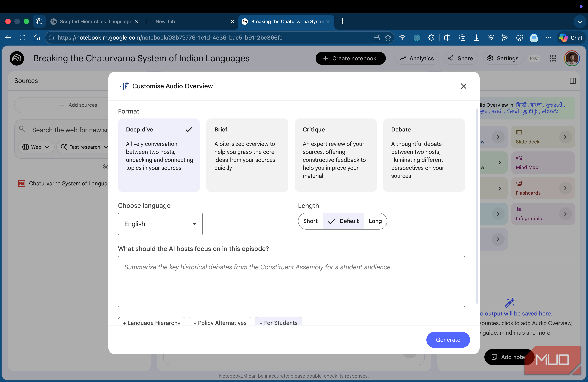The width and height of the screenshot is (588, 382).
Task: Click the Mind Map icon
Action: click(519, 158)
